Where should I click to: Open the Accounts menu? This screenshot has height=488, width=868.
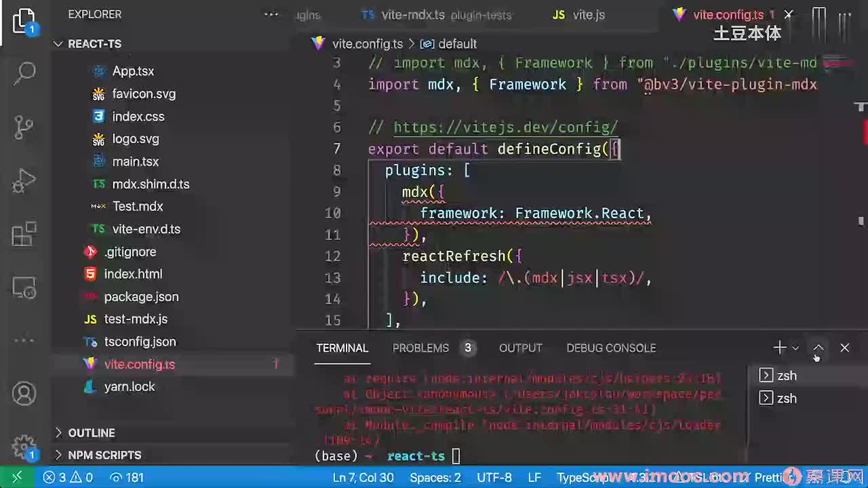click(24, 394)
